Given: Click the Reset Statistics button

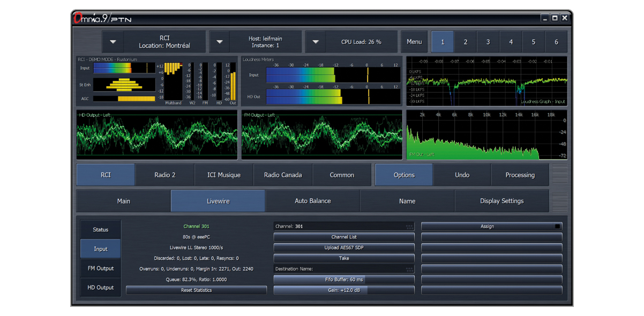Looking at the screenshot, I should [x=196, y=290].
